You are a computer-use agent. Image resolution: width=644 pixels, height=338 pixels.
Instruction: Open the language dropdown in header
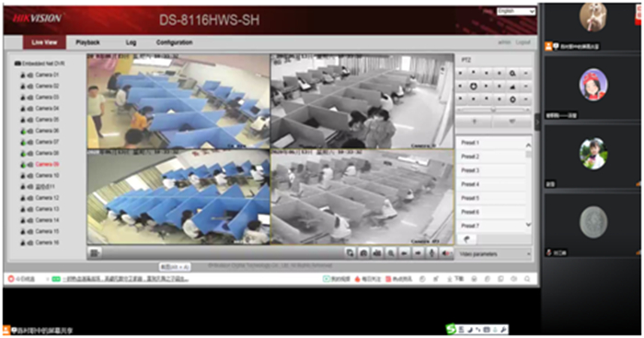[516, 12]
